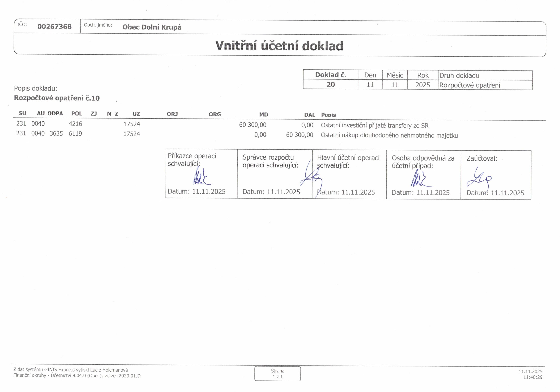
Task: Click the title Vnitřní účetní doklad
Action: [x=279, y=46]
